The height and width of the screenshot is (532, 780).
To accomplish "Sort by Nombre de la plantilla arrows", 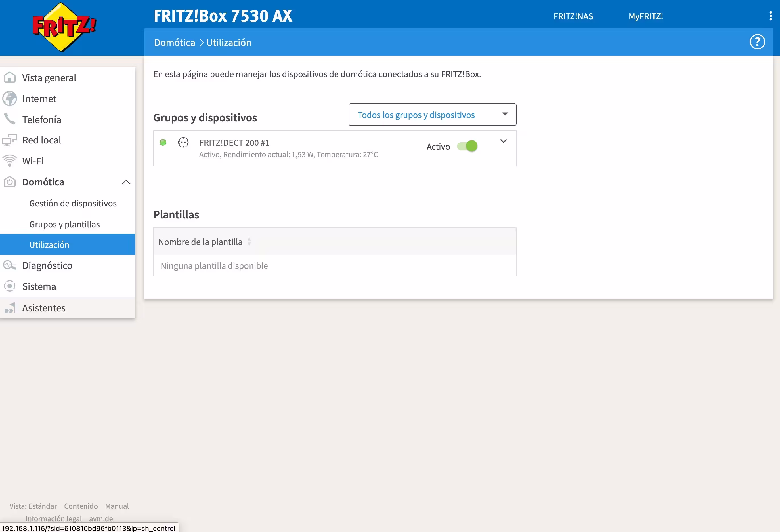I will click(x=249, y=242).
